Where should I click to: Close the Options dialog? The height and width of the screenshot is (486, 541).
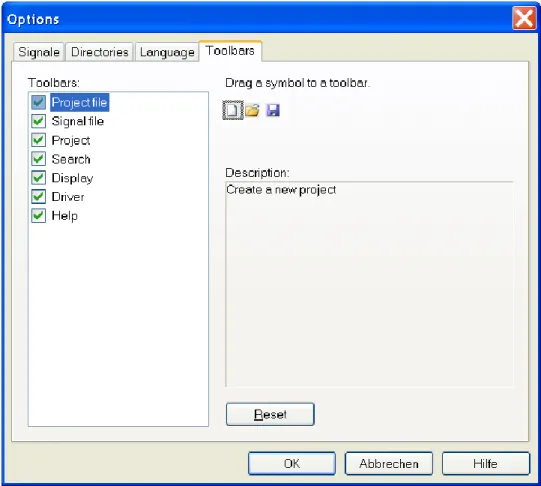click(x=524, y=18)
